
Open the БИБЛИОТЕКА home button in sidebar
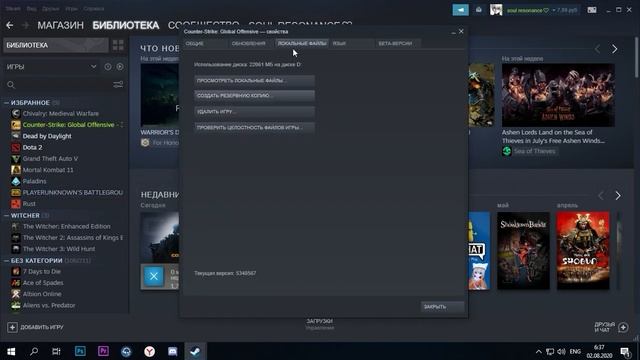(x=56, y=45)
